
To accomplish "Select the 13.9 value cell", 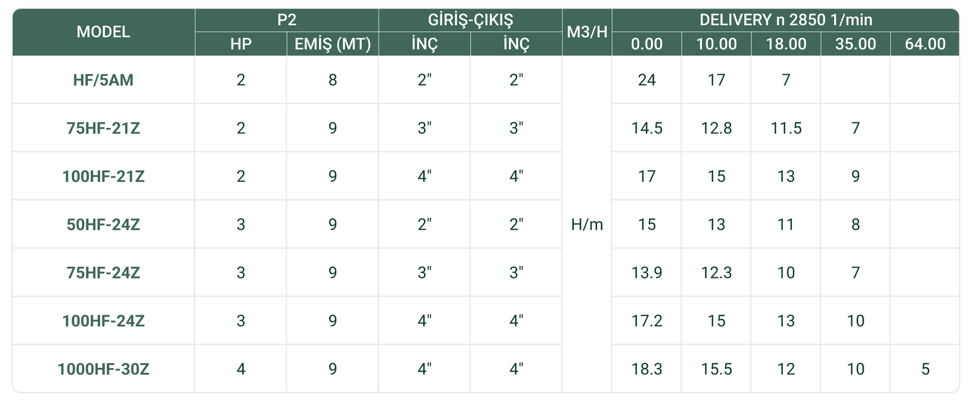I will (647, 273).
